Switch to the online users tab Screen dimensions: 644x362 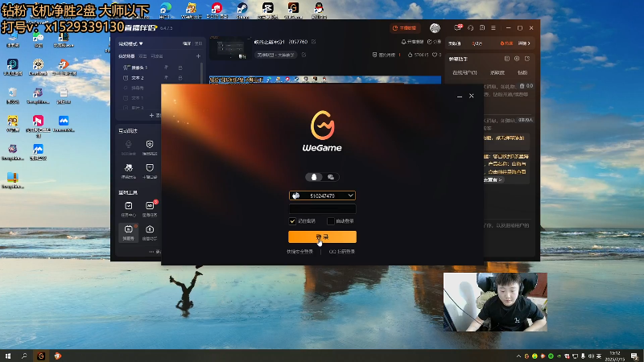[464, 72]
